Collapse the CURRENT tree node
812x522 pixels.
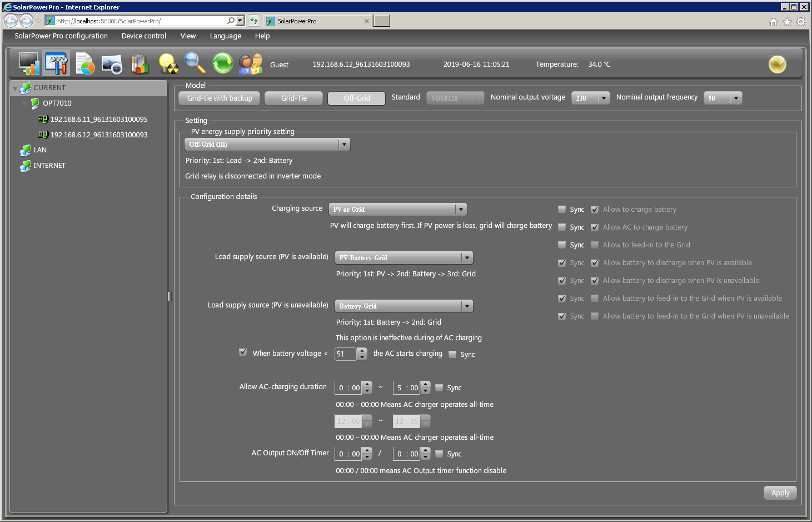(14, 88)
